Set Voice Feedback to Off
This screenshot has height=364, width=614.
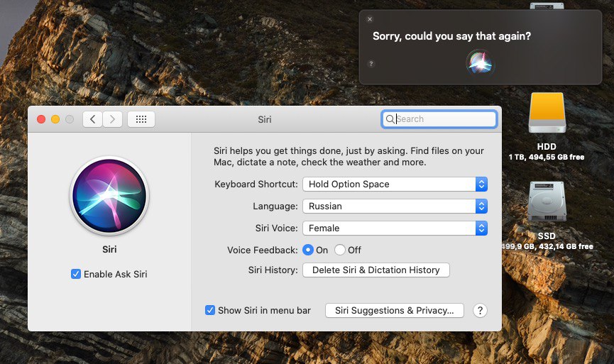(340, 250)
